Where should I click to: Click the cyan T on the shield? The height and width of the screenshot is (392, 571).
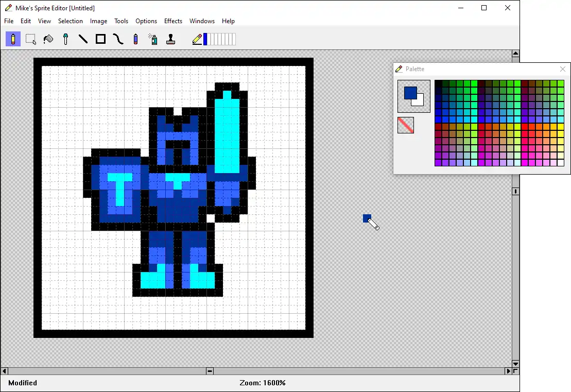(120, 189)
